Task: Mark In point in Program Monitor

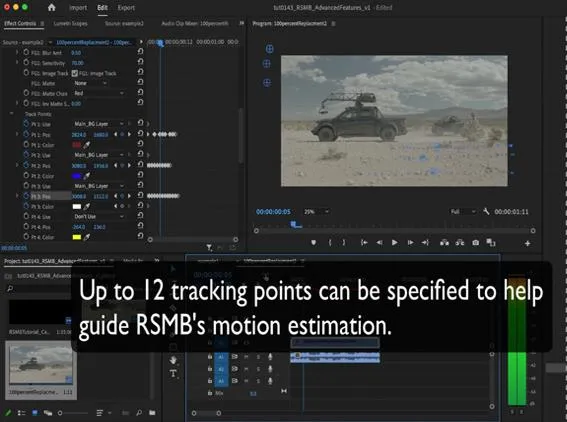Action: [330, 243]
